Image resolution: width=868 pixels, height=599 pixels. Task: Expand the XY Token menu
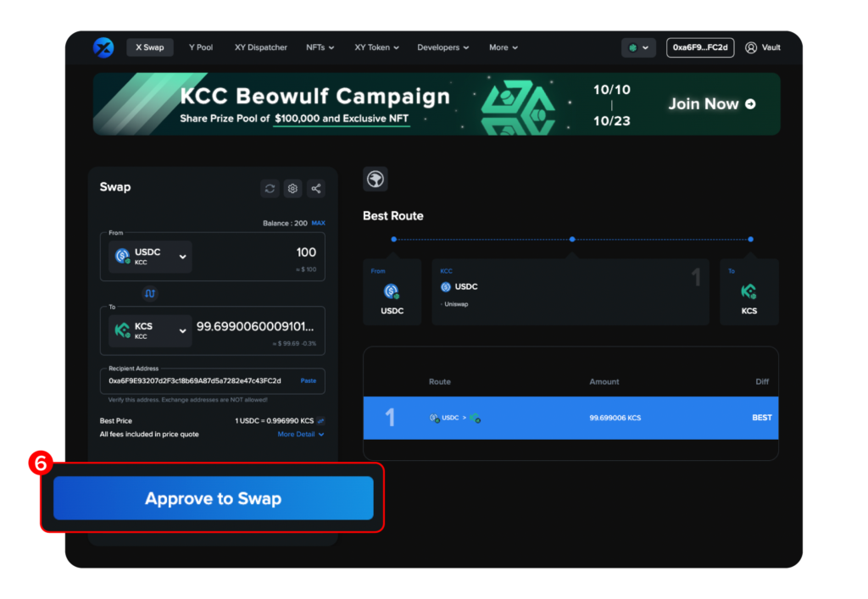coord(376,47)
